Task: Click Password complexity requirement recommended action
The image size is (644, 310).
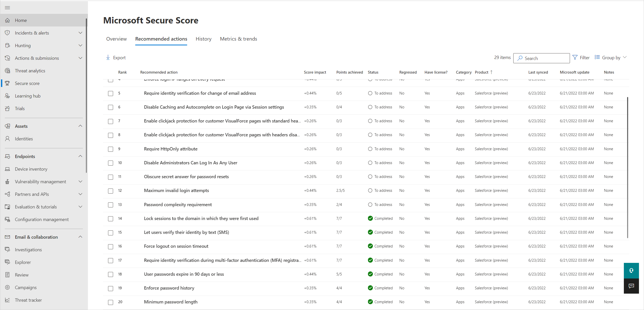Action: coord(177,204)
